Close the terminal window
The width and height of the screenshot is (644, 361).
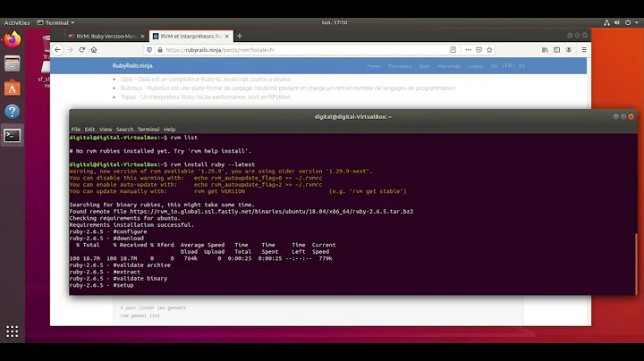(x=631, y=117)
